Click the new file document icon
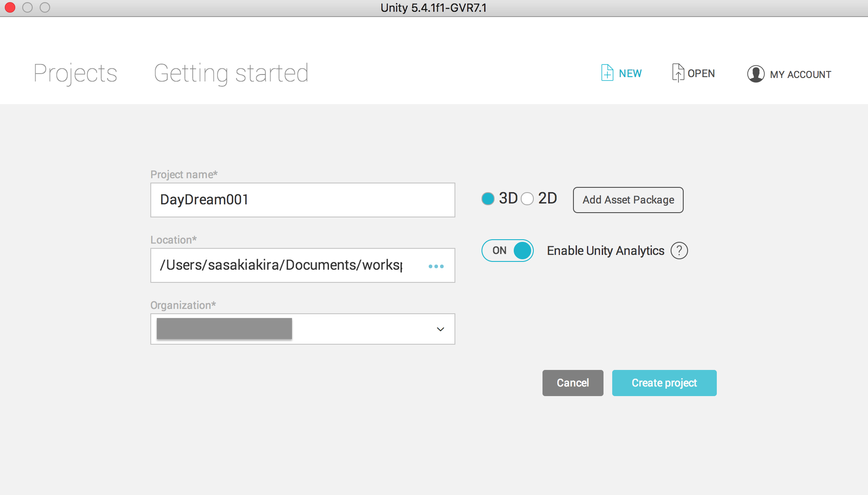 pos(606,73)
